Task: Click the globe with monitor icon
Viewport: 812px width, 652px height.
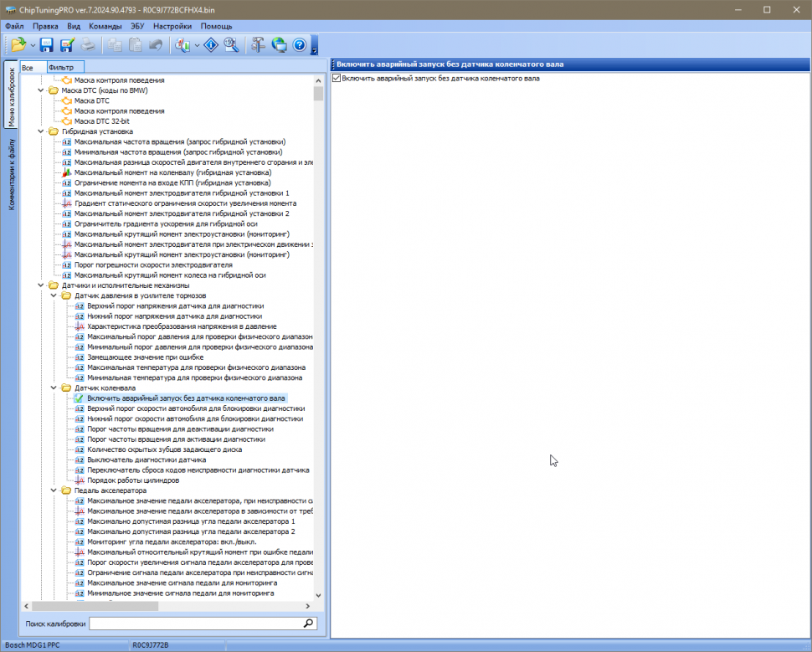Action: pos(279,45)
